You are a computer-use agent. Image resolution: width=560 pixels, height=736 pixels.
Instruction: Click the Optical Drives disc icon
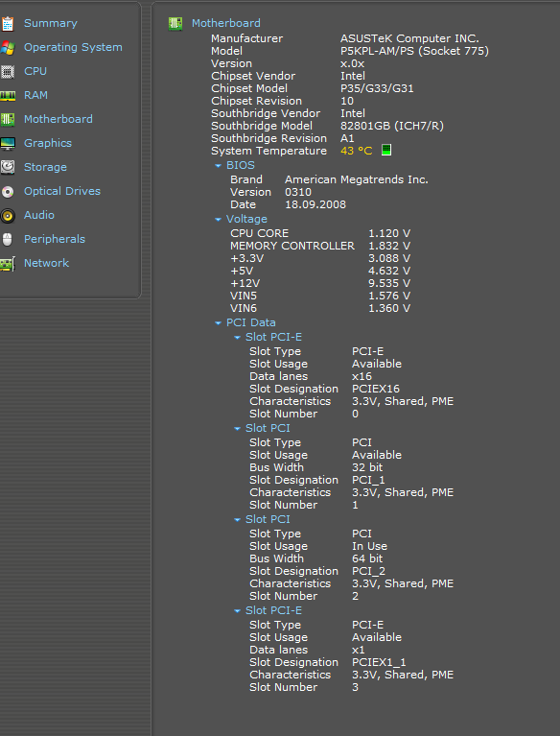(x=8, y=192)
